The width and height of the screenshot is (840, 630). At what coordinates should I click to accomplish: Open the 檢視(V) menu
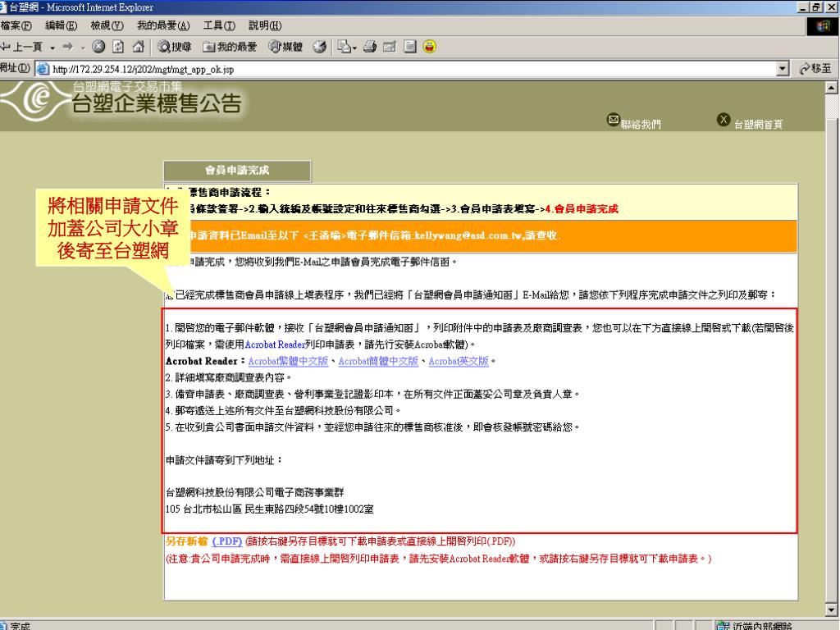(x=107, y=25)
